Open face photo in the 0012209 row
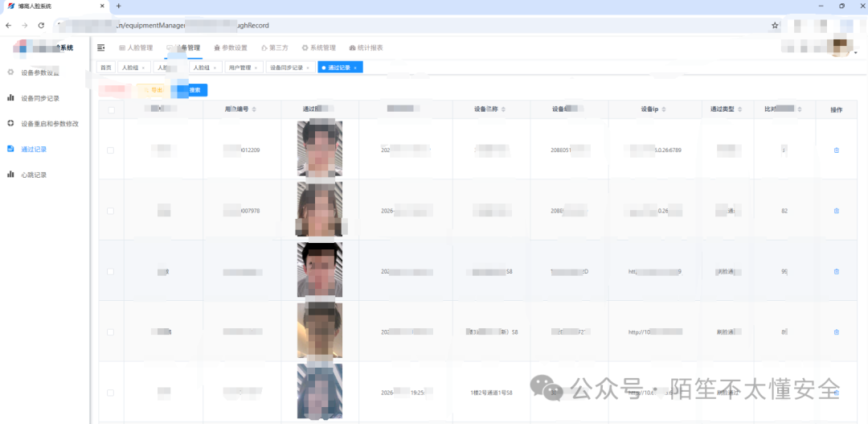868x424 pixels. (x=319, y=149)
